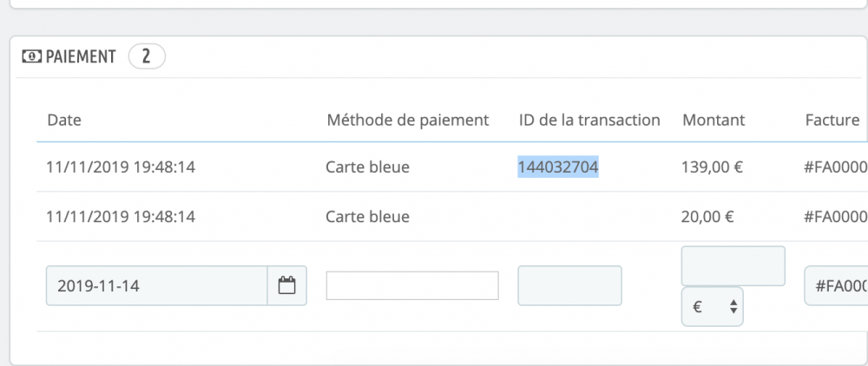The image size is (868, 366).
Task: Click the Montant column header
Action: tap(713, 120)
